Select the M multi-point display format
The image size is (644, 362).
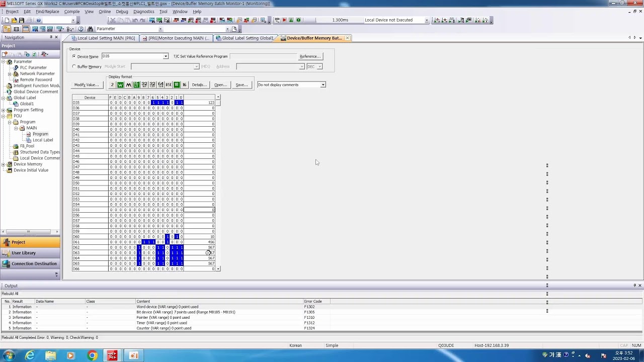pos(128,84)
